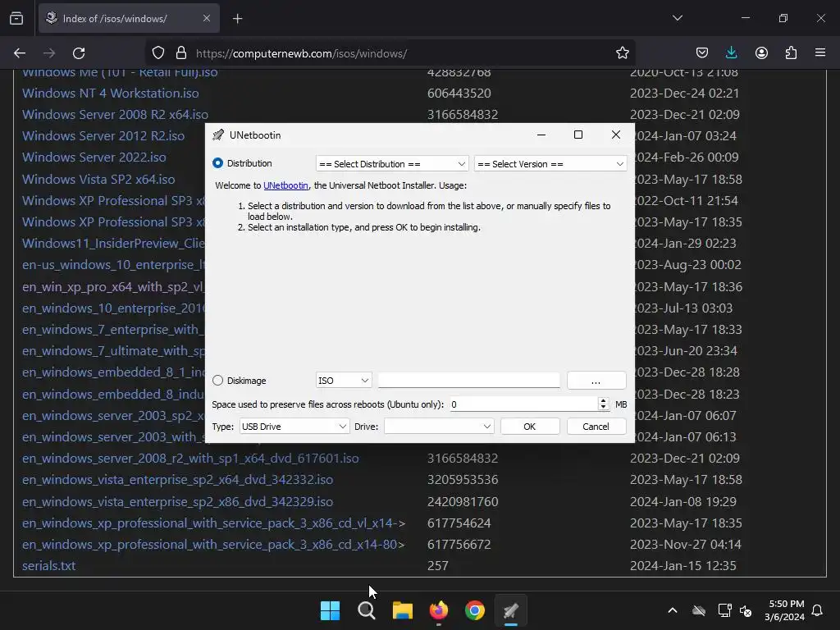Reload the page in Firefox

(80, 53)
